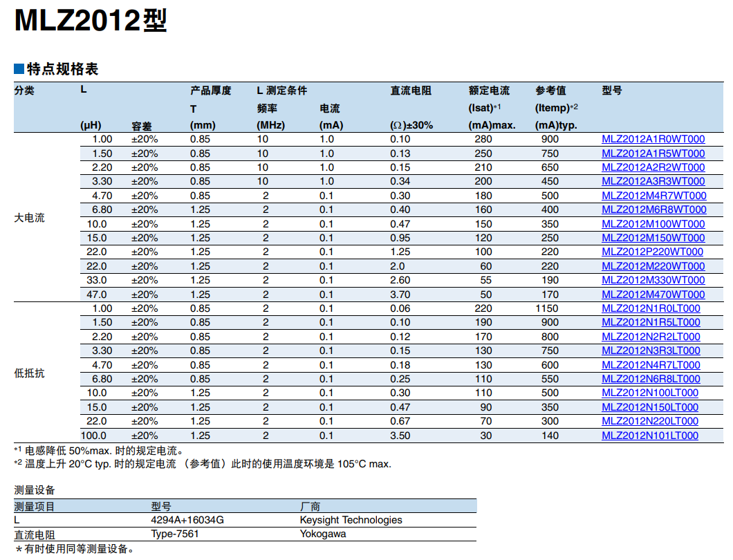Click the 容差 sub-header
The image size is (733, 560).
(x=142, y=127)
